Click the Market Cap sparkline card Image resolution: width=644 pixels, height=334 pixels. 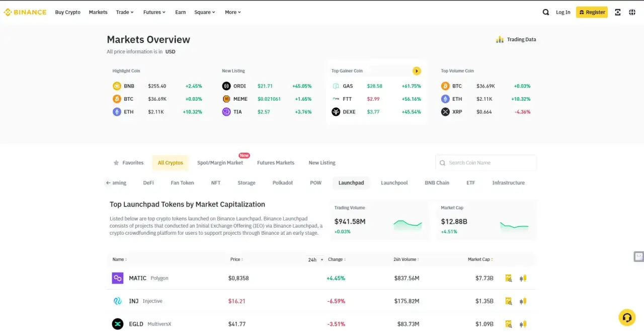point(486,220)
